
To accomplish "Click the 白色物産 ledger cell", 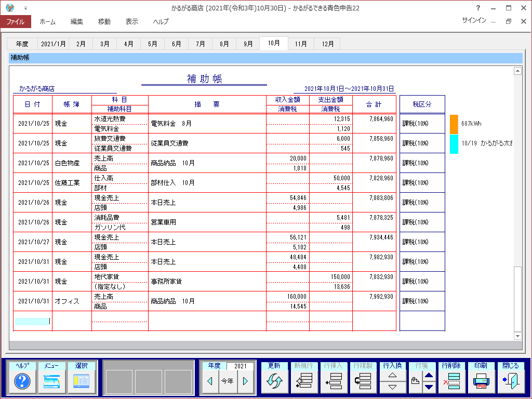I will pos(72,163).
